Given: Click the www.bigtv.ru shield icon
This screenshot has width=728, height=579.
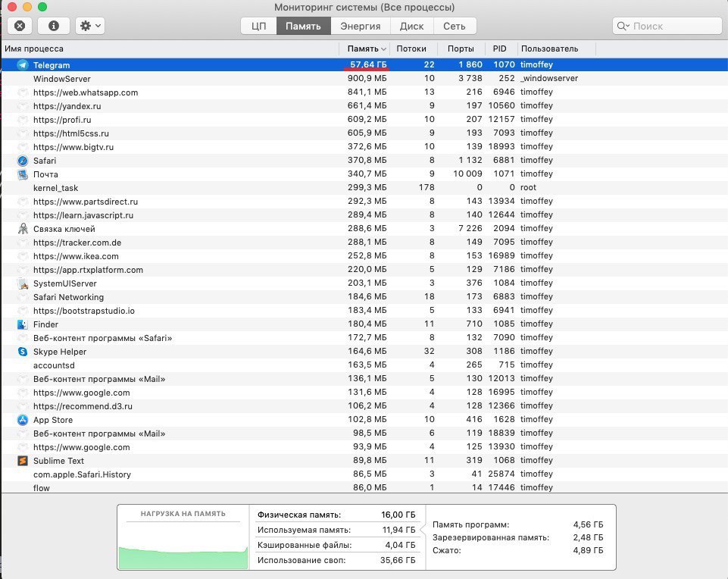Looking at the screenshot, I should pos(22,147).
